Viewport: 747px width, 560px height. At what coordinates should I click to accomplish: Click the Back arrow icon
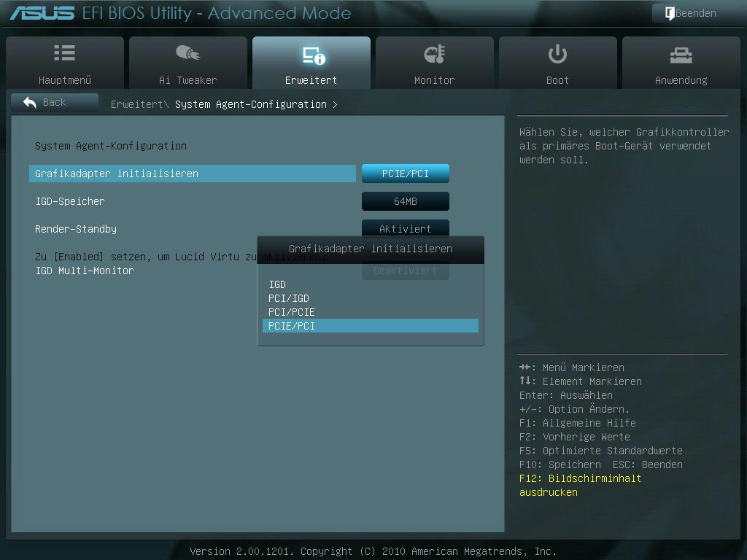click(x=31, y=103)
